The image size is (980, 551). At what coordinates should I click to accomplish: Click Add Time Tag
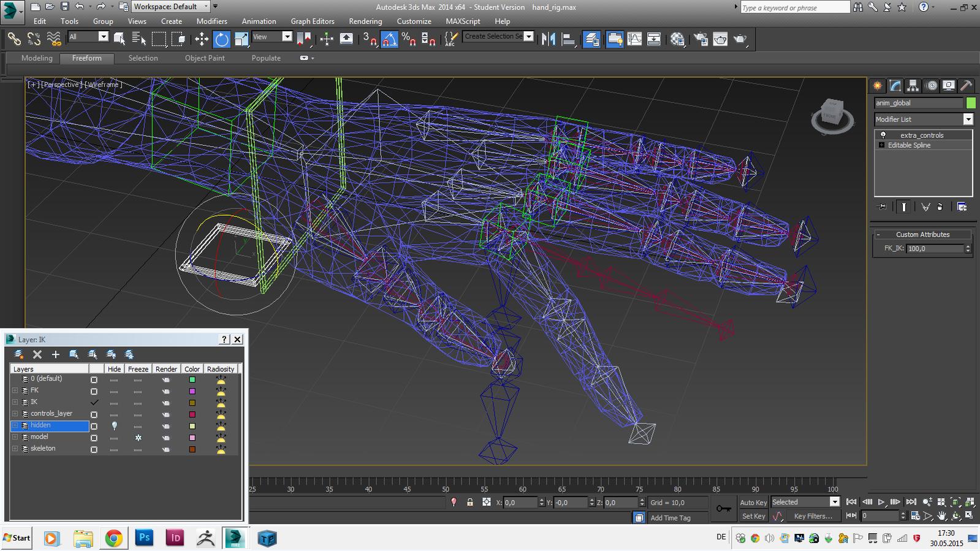point(670,518)
